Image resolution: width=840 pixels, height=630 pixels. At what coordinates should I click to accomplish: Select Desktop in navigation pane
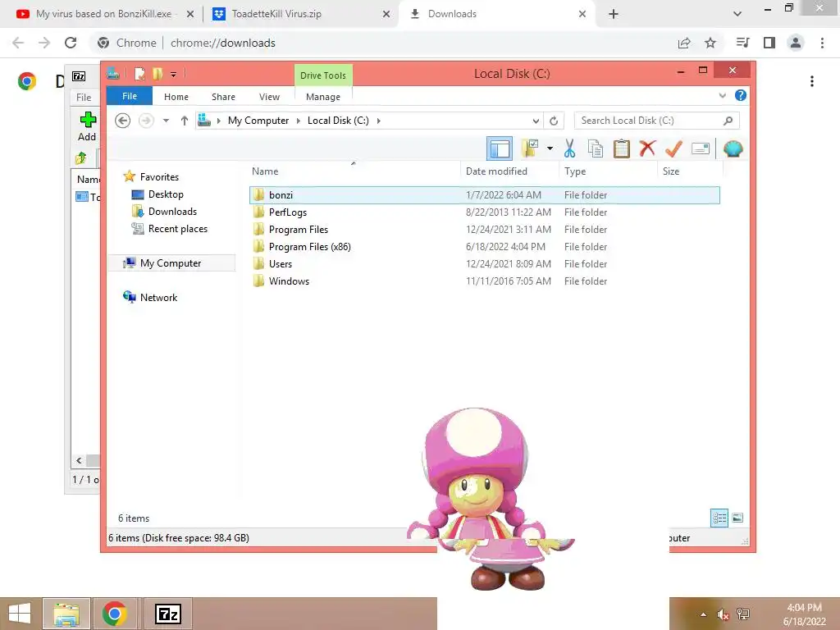point(166,194)
